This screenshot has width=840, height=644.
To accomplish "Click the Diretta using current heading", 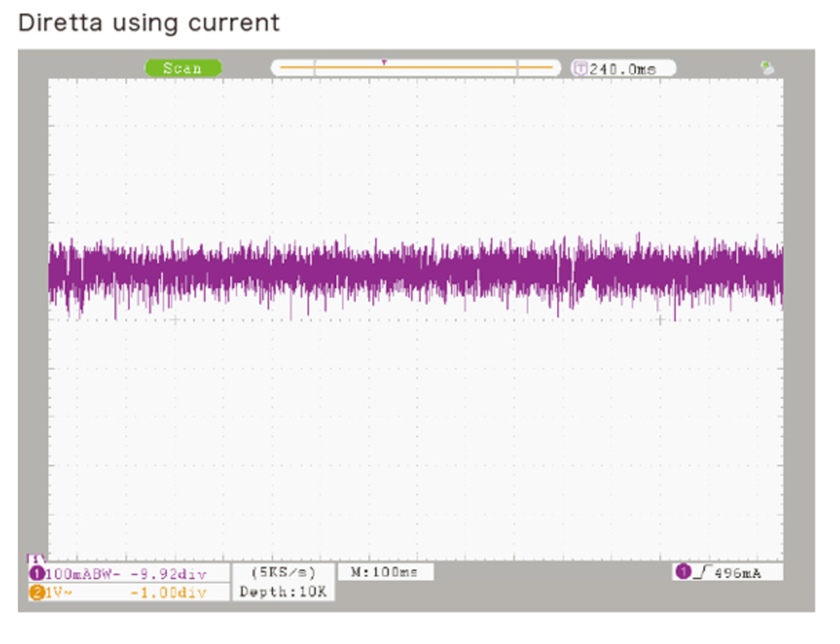I will (149, 23).
